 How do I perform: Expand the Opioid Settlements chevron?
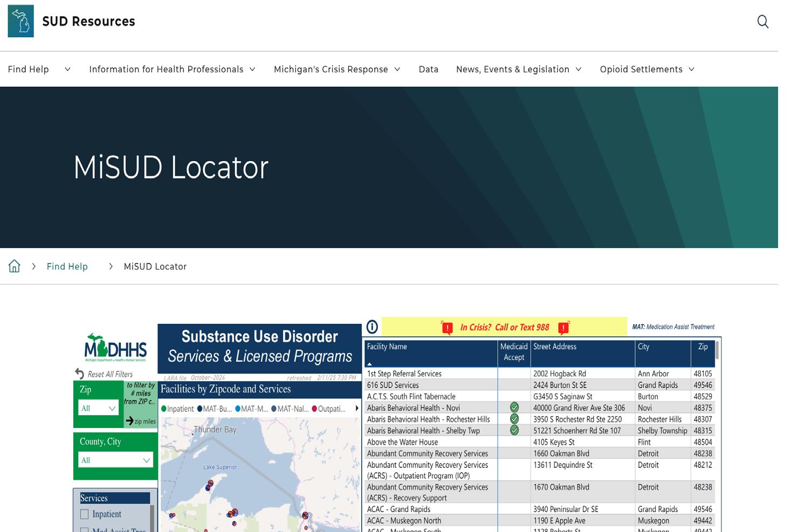(x=692, y=69)
